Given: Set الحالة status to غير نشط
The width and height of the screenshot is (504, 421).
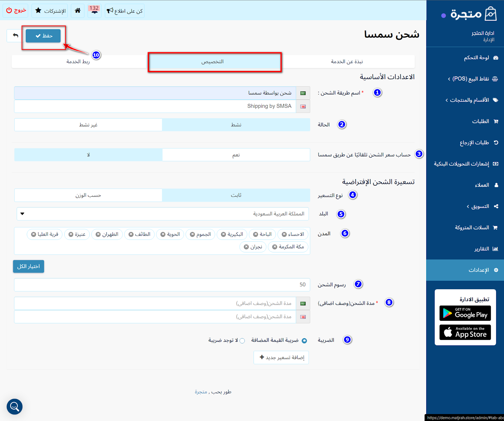Looking at the screenshot, I should [88, 125].
